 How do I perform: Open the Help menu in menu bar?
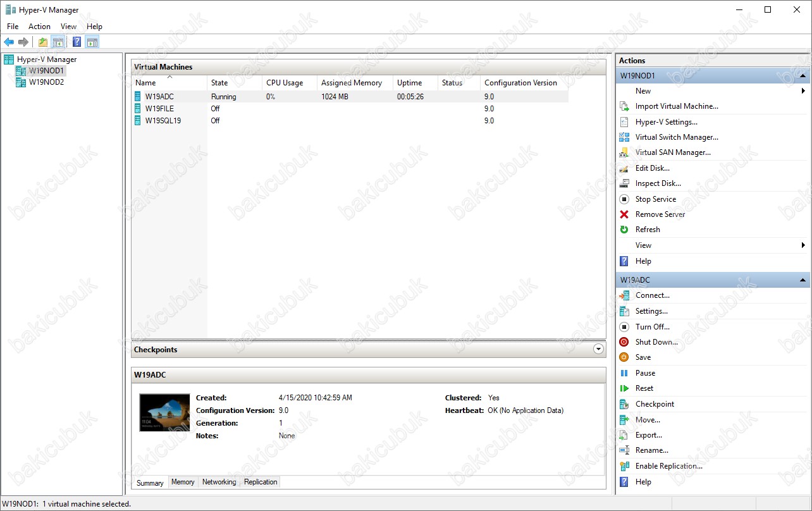click(94, 27)
